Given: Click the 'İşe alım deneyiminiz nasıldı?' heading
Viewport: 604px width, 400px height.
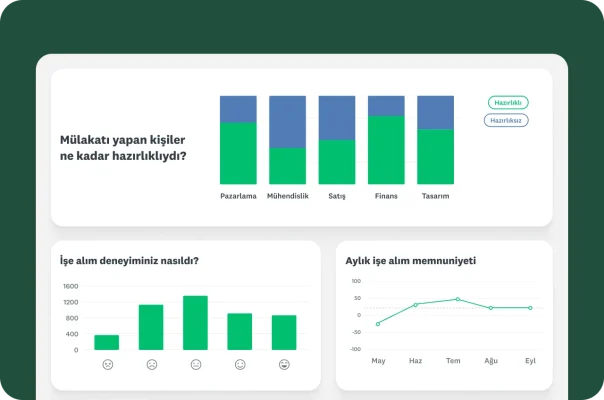Looking at the screenshot, I should (x=129, y=261).
